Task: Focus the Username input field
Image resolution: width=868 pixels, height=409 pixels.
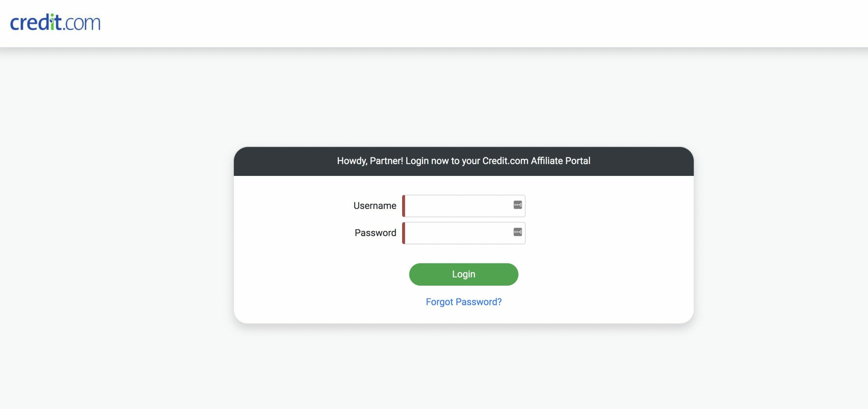Action: 463,206
